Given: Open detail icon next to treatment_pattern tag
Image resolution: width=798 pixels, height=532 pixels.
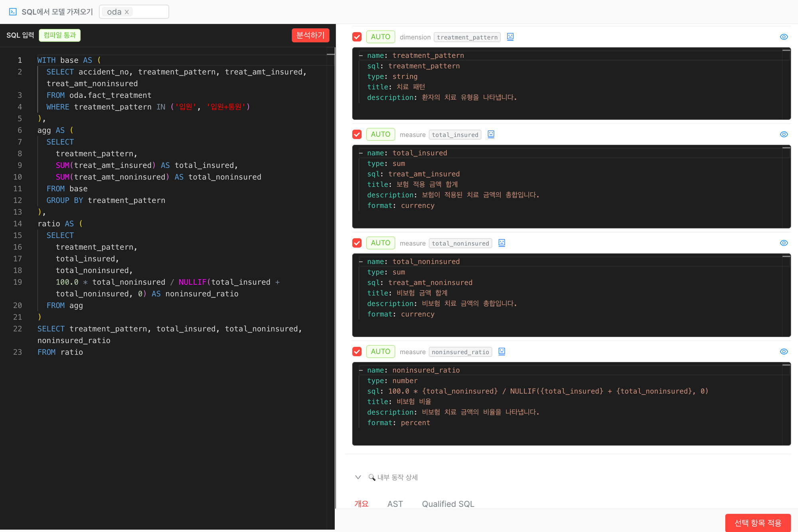Looking at the screenshot, I should coord(510,37).
